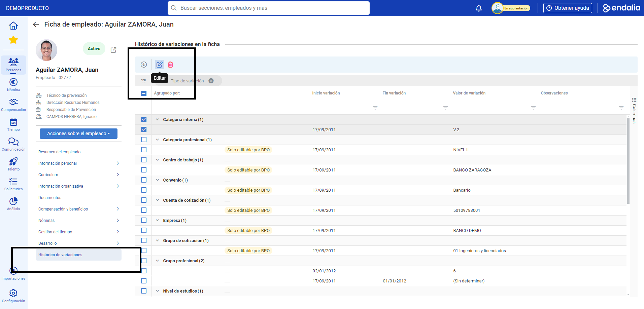Click the table vertical scrollbar
The image size is (644, 309).
point(628,160)
